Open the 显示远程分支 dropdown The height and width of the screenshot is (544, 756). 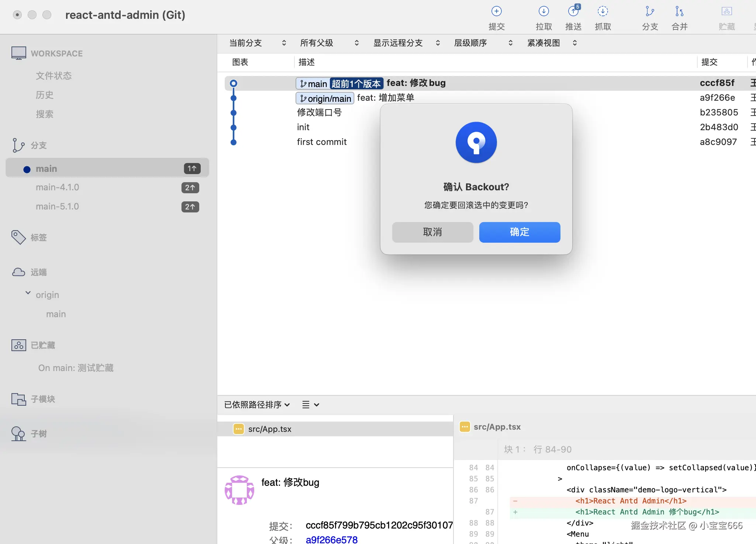pyautogui.click(x=406, y=43)
